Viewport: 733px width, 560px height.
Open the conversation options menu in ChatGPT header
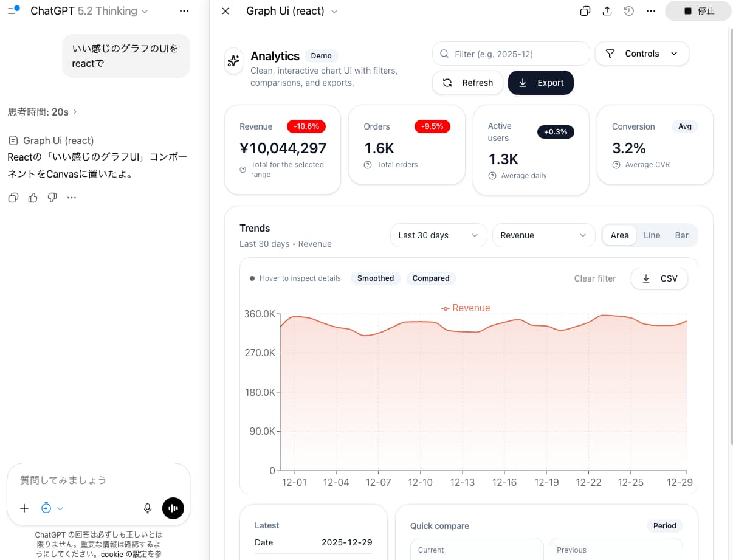click(184, 10)
